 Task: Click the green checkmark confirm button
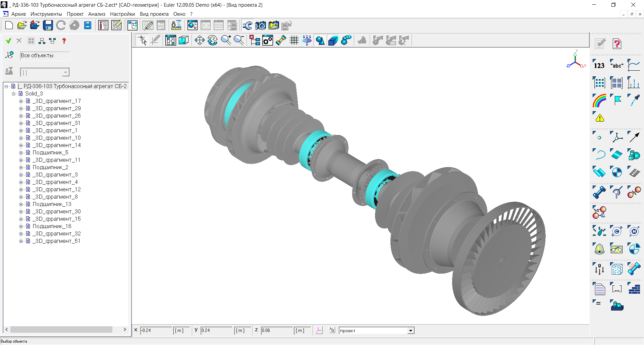click(x=9, y=41)
